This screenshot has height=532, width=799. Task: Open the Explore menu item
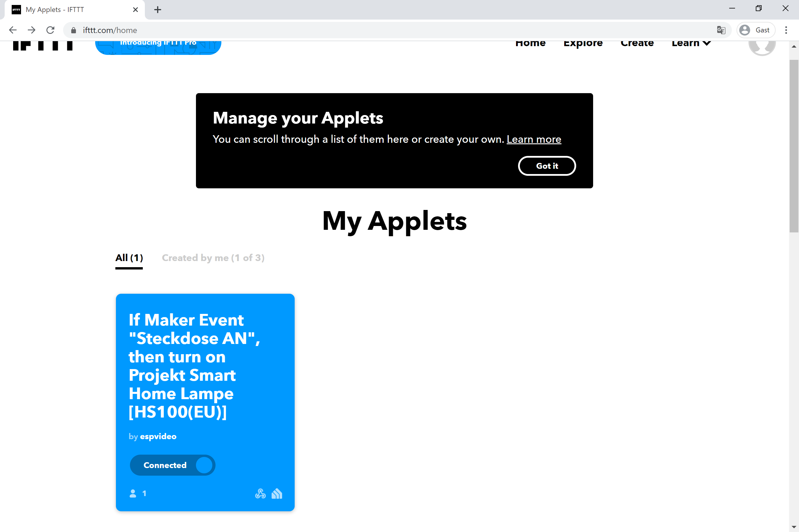(583, 44)
